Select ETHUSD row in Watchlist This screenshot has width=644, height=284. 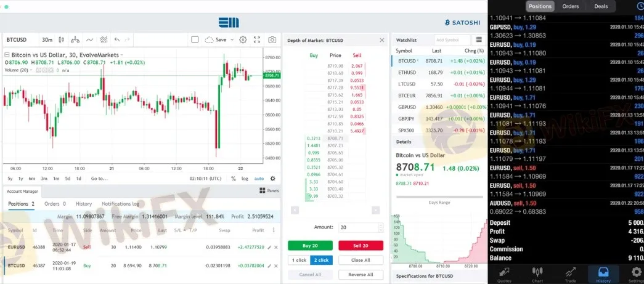pos(439,72)
